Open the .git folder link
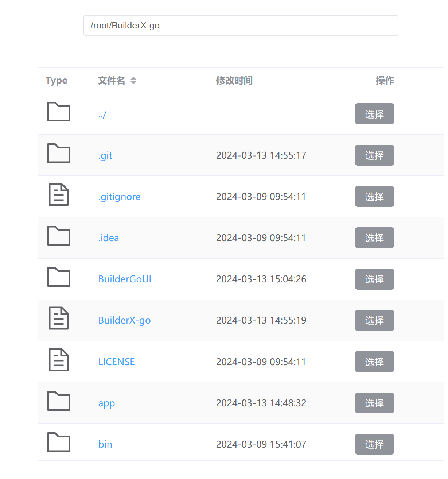The height and width of the screenshot is (479, 448). pos(105,156)
